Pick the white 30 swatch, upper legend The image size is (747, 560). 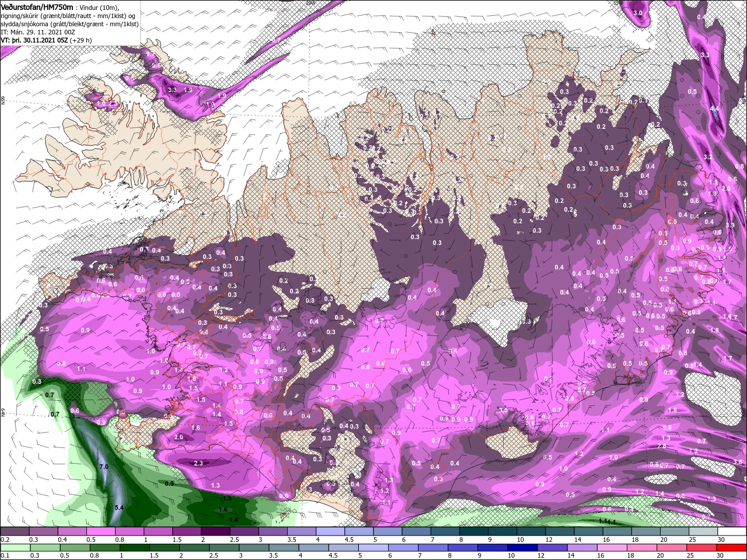732,531
